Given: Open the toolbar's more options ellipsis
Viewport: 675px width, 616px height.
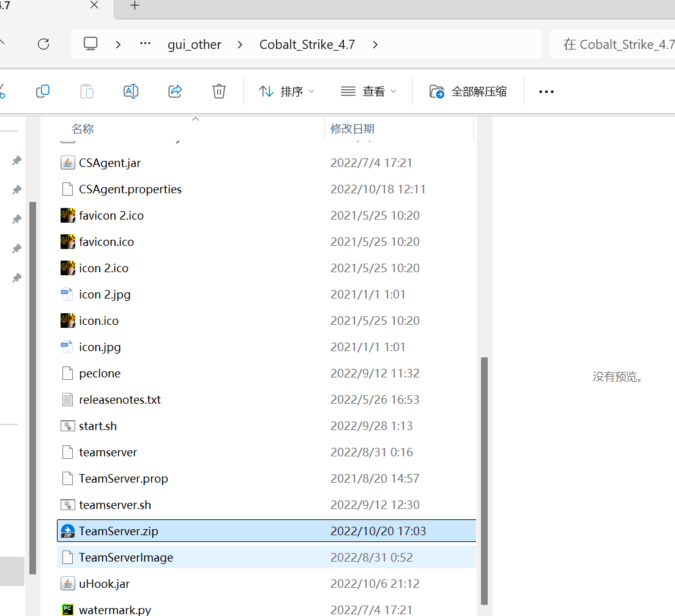Looking at the screenshot, I should point(546,91).
